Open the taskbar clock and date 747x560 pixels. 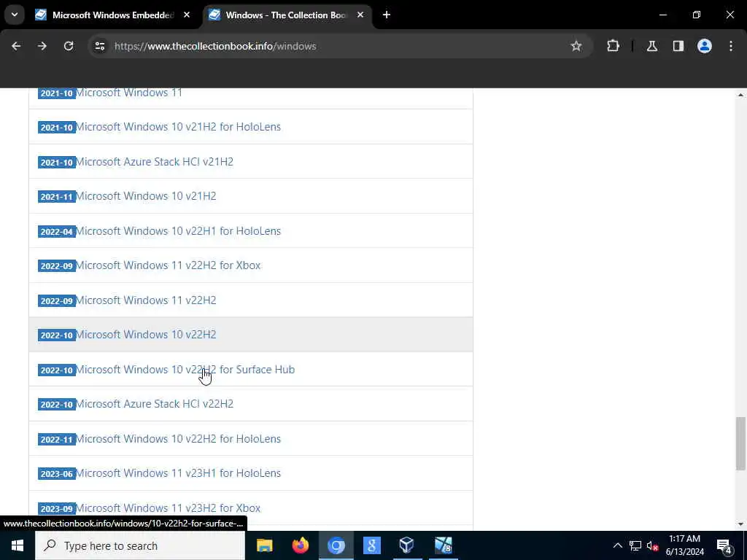684,545
